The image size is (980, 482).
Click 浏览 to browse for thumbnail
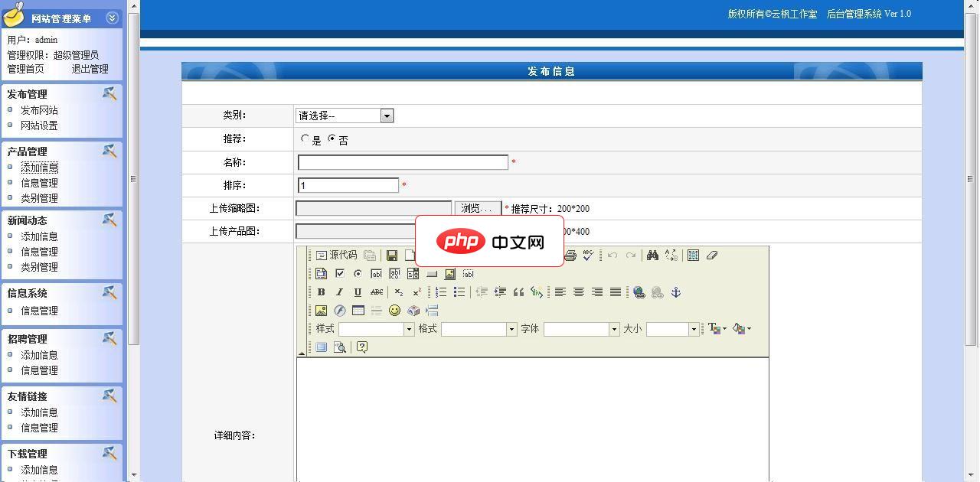point(477,207)
